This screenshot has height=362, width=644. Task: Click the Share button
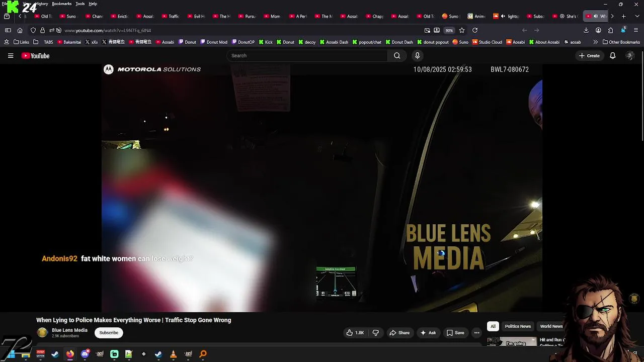coord(400,333)
